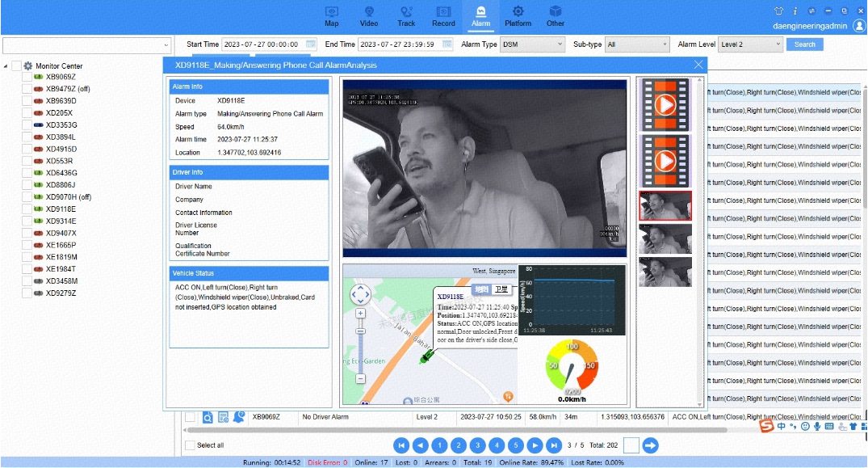This screenshot has height=468, width=868.
Task: Open the vehicle search combo box
Action: click(86, 45)
